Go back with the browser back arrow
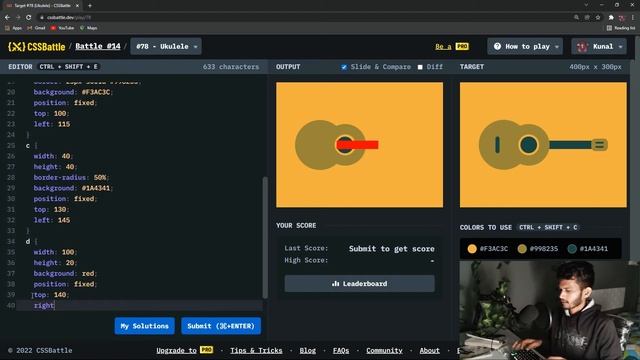This screenshot has height=360, width=640. point(7,18)
